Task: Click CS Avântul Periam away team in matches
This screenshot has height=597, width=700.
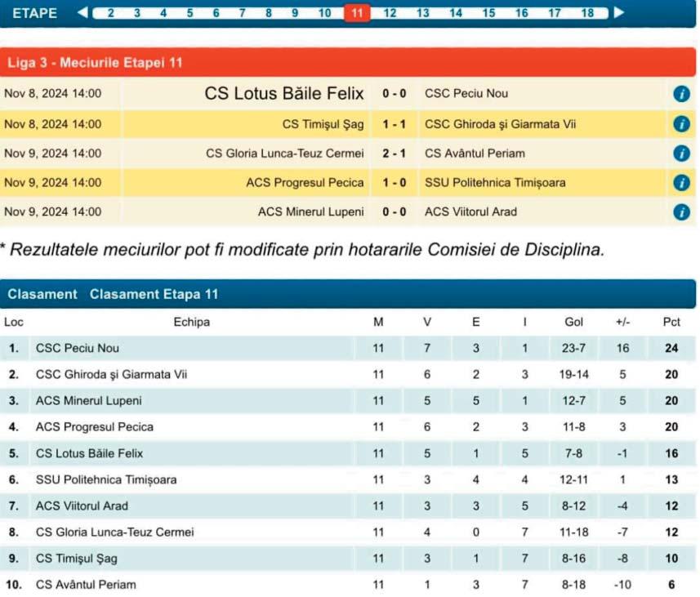Action: point(475,154)
